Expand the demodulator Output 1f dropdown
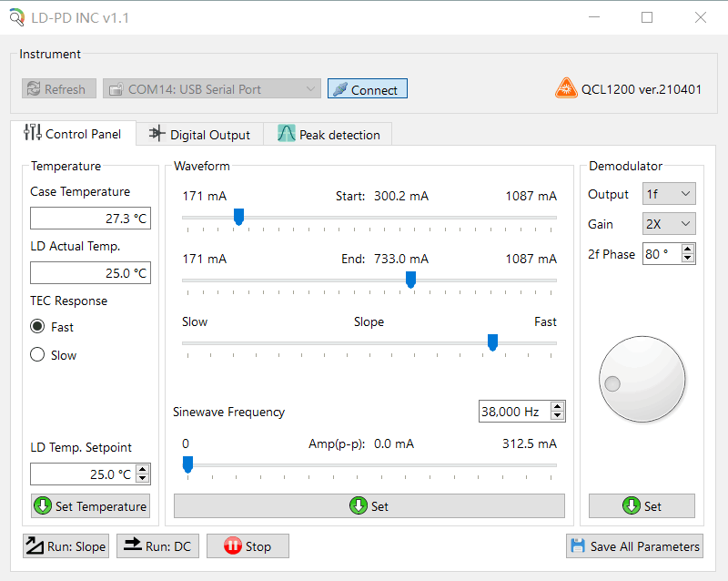The width and height of the screenshot is (728, 581). [x=669, y=194]
